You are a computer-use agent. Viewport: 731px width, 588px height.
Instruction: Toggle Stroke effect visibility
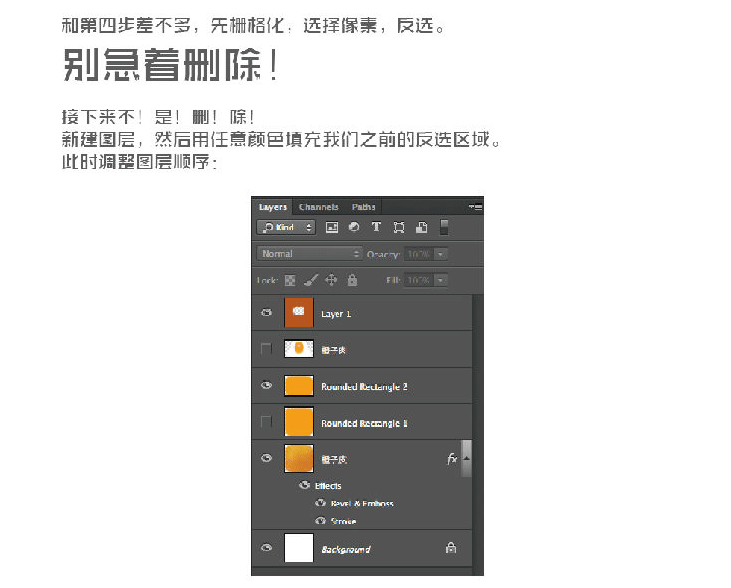pyautogui.click(x=320, y=520)
